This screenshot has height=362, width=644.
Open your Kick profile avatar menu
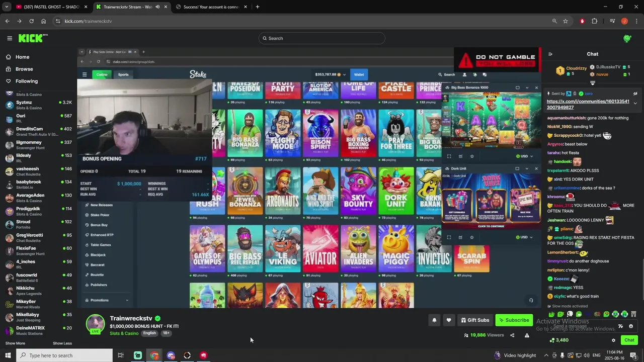(x=627, y=38)
